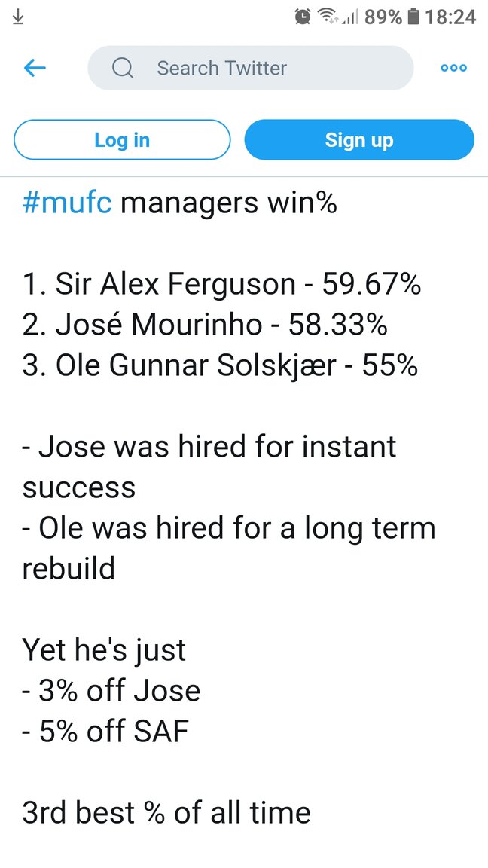Tap the 18:24 clock time
Viewport: 488px width, 868px height.
coord(450,16)
